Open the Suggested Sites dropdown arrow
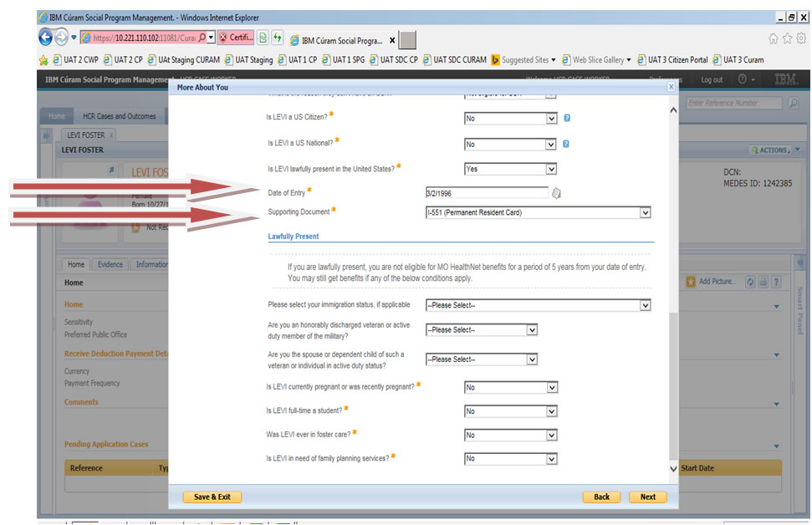The image size is (812, 525). click(x=553, y=60)
